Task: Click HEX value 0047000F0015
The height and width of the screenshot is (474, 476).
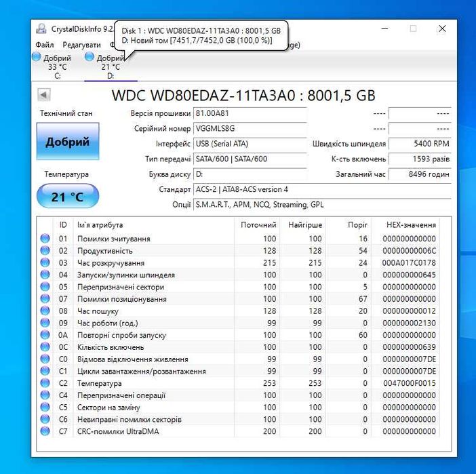Action: coord(409,383)
